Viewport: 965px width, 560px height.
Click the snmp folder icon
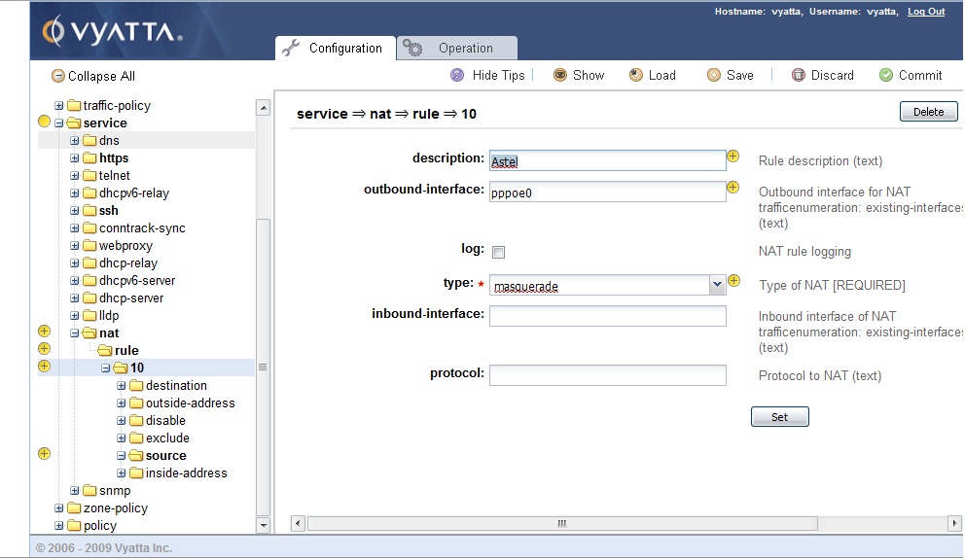[x=89, y=490]
